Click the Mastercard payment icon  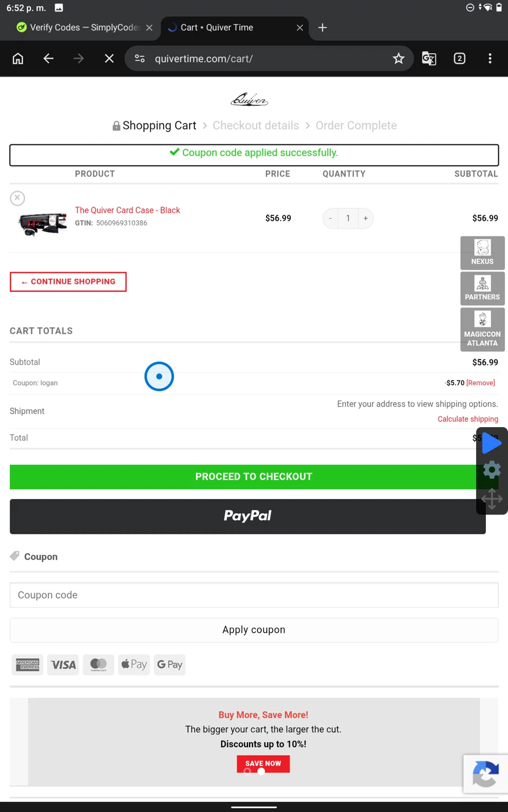(x=99, y=664)
